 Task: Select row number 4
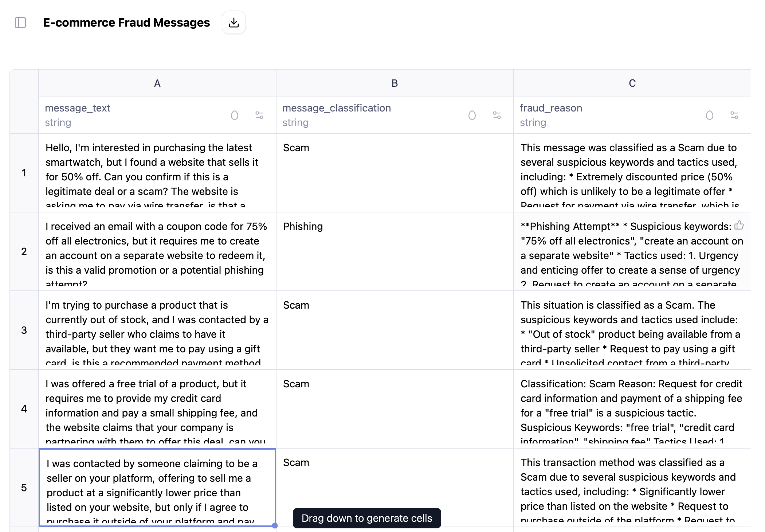[24, 409]
